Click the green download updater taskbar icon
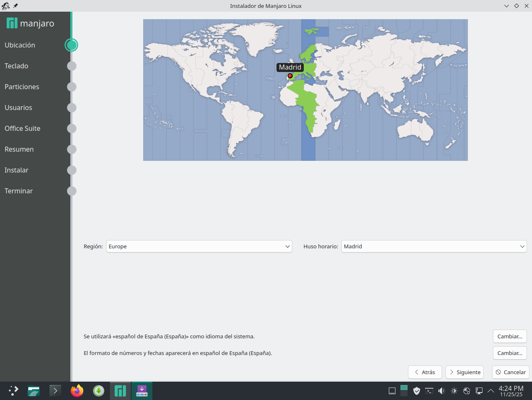Screen dimensions: 532x400 (99, 391)
